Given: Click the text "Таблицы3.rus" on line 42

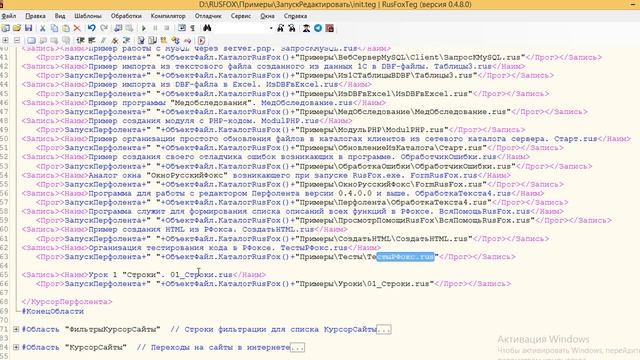Looking at the screenshot, I should coord(463,67).
